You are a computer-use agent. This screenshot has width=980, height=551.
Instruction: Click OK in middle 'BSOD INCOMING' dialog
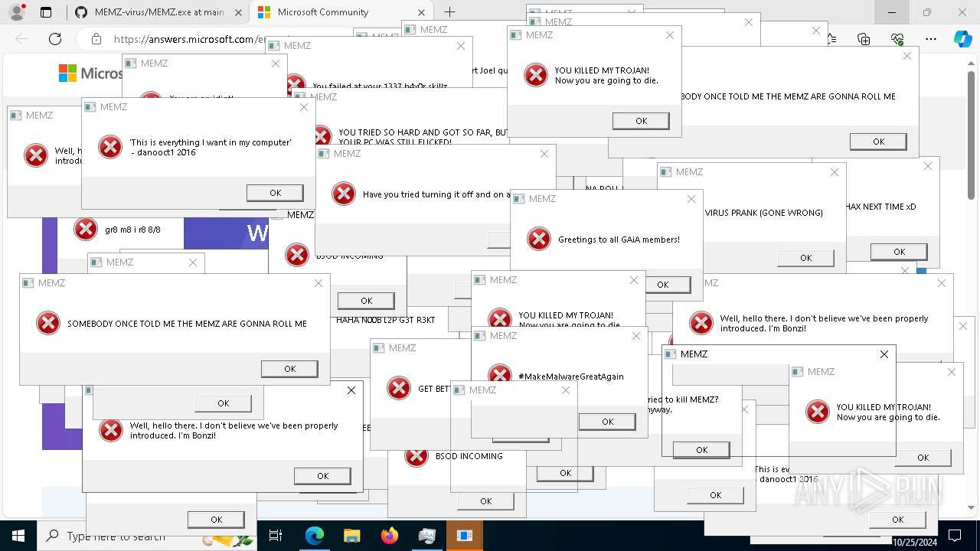(366, 301)
